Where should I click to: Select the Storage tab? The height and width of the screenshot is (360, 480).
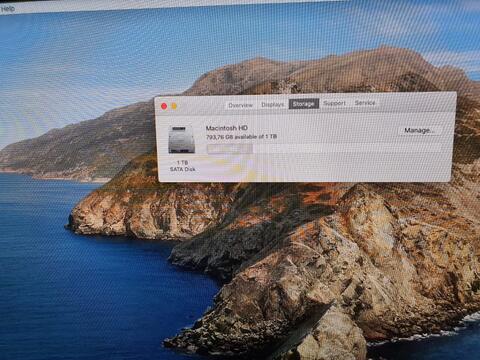point(304,104)
